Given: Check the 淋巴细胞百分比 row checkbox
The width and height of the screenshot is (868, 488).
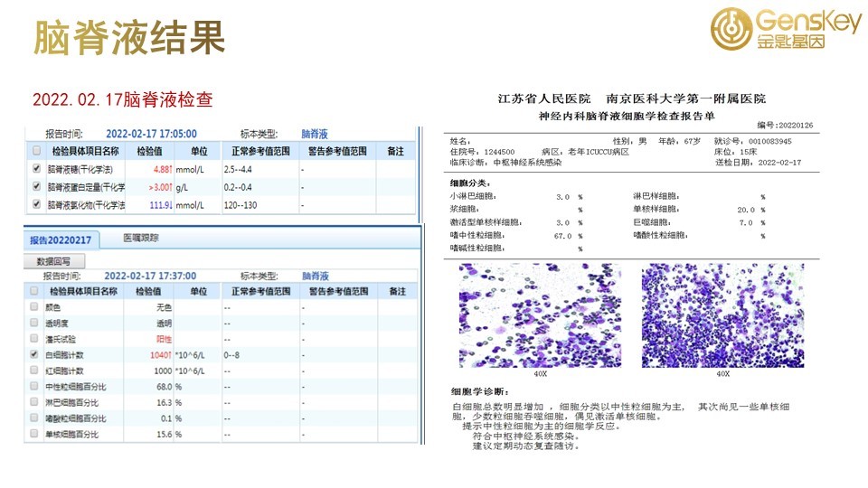Looking at the screenshot, I should pos(34,402).
